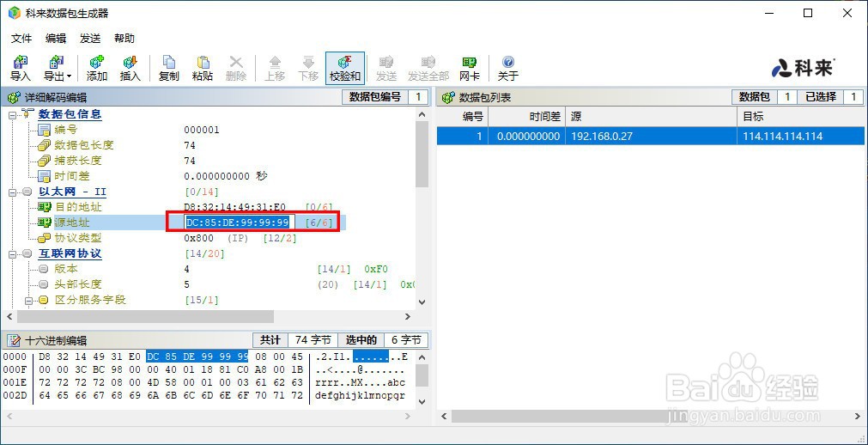The width and height of the screenshot is (868, 445).
Task: Open the 发送 menu
Action: tap(89, 39)
